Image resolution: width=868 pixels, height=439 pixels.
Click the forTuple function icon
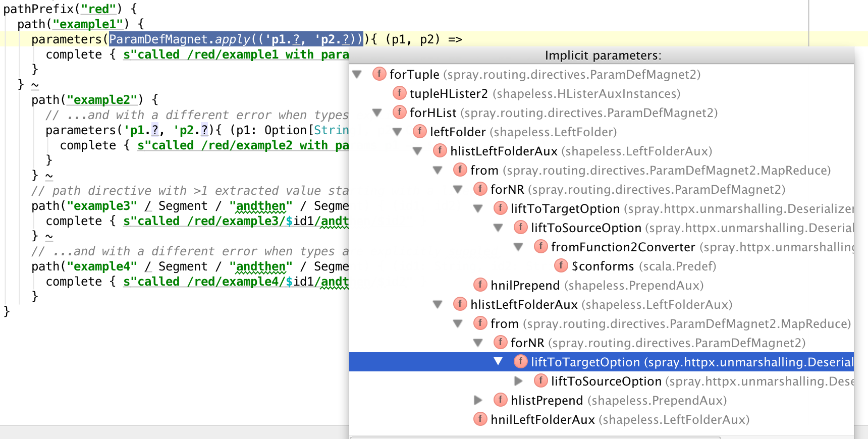tap(379, 74)
